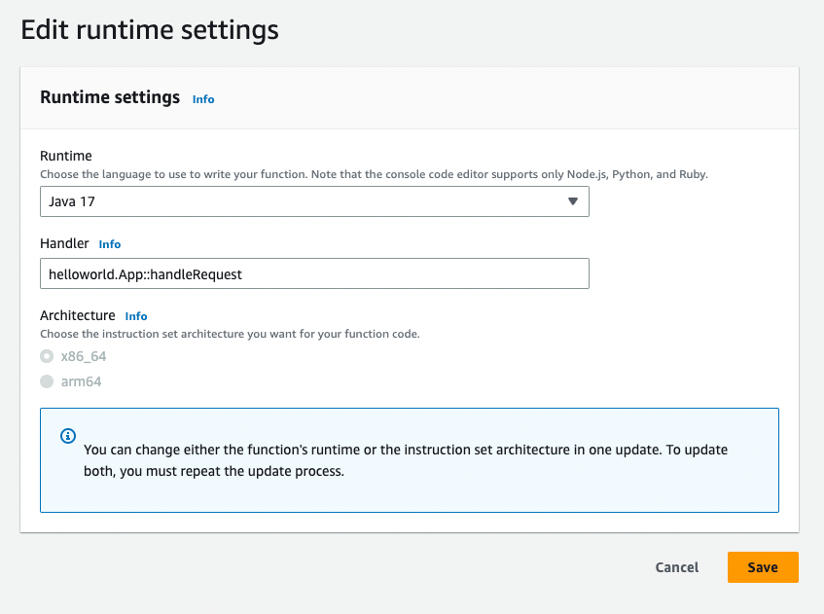Click the "Runtime settings" panel header text
The image size is (824, 614).
click(110, 97)
